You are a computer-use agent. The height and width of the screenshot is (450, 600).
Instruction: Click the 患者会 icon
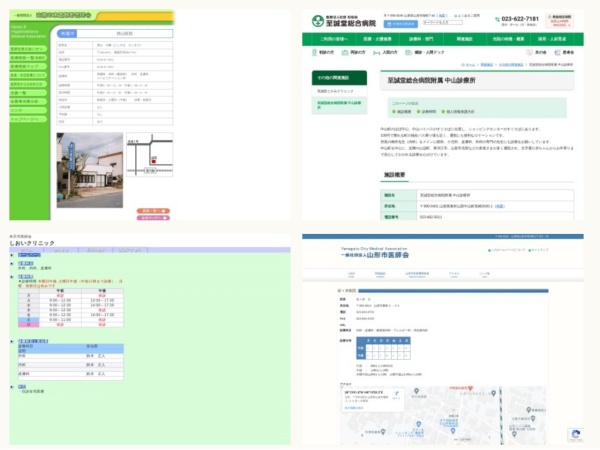tap(557, 52)
